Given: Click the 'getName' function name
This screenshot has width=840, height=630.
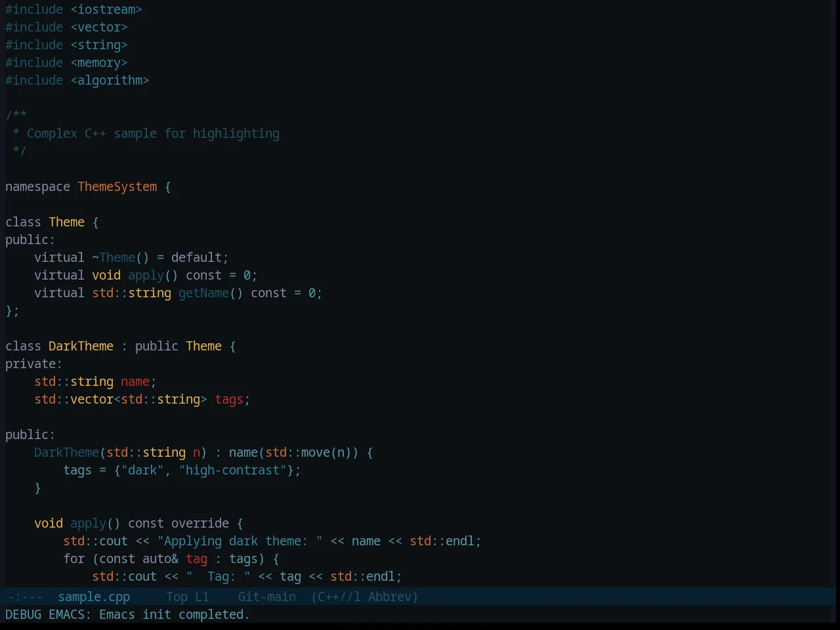Looking at the screenshot, I should coord(203,293).
